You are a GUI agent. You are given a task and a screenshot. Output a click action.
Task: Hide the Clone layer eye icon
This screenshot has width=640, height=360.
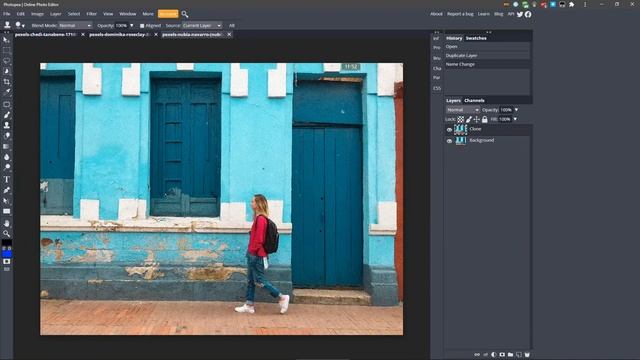[x=449, y=129]
